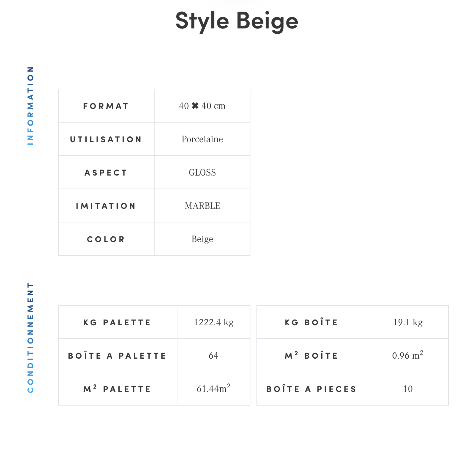Select the Beige color value cell
This screenshot has width=476, height=457.
[x=202, y=239]
